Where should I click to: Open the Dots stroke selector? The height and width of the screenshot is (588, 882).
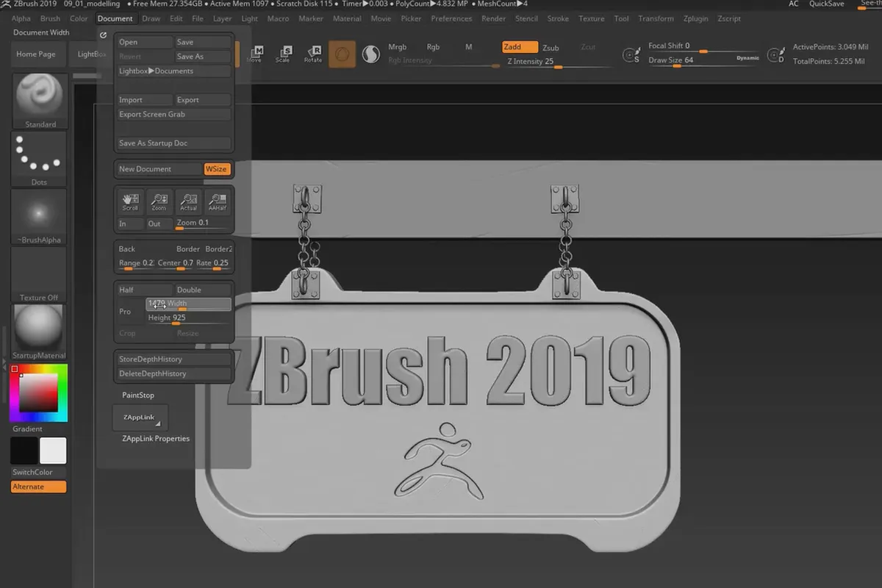40,159
